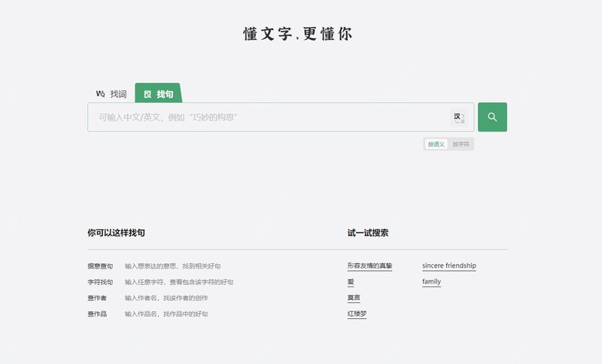The height and width of the screenshot is (364, 602).
Task: Open the family example search
Action: point(432,282)
